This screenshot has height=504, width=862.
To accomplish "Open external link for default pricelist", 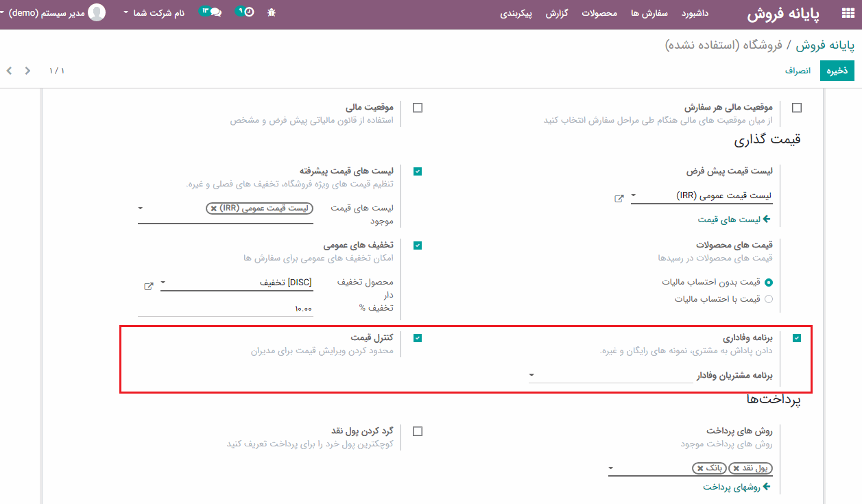I will (x=619, y=198).
